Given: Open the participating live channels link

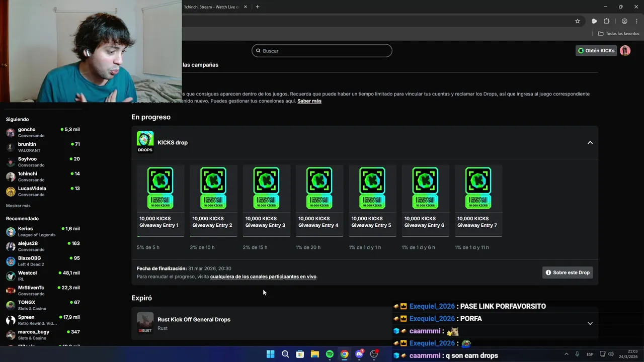Looking at the screenshot, I should coord(263,277).
